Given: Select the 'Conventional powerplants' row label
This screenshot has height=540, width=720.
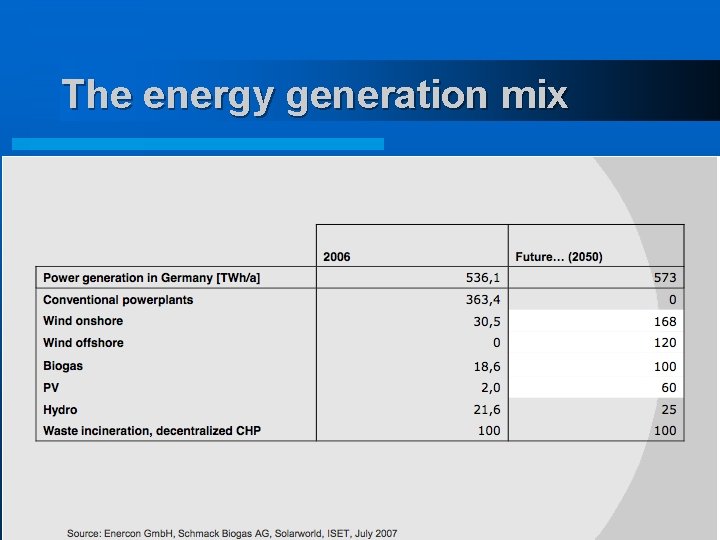Looking at the screenshot, I should click(x=118, y=300).
